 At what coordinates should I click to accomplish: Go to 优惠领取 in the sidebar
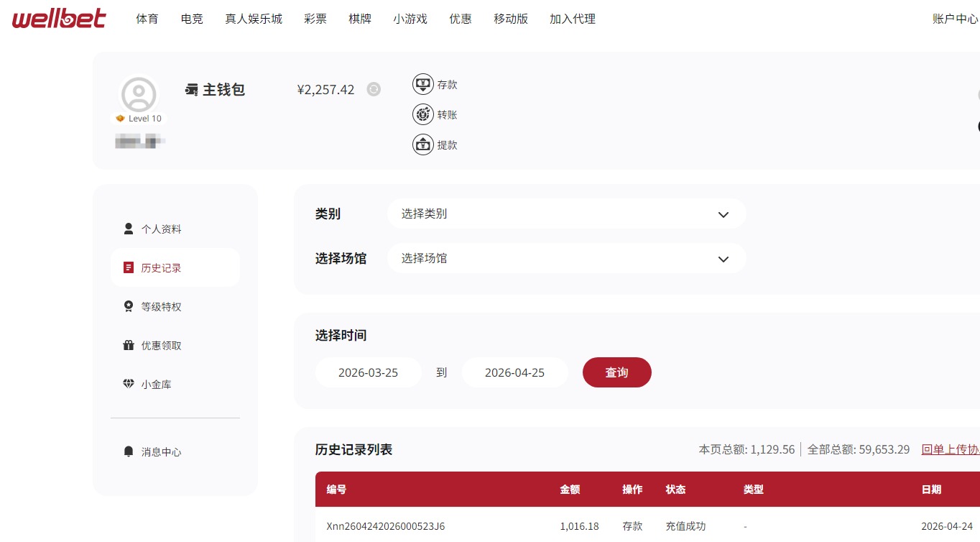coord(175,345)
